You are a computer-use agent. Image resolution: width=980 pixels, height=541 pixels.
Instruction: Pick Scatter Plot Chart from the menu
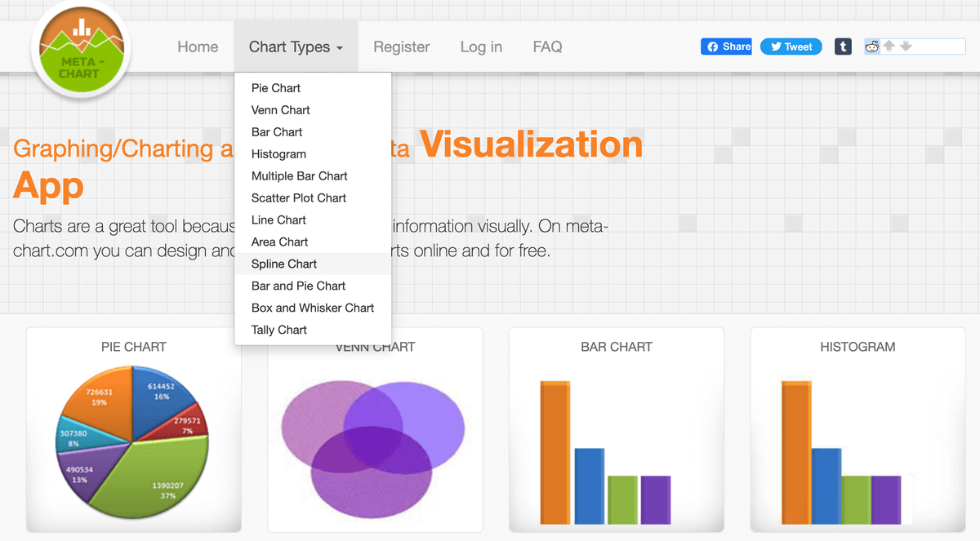299,197
